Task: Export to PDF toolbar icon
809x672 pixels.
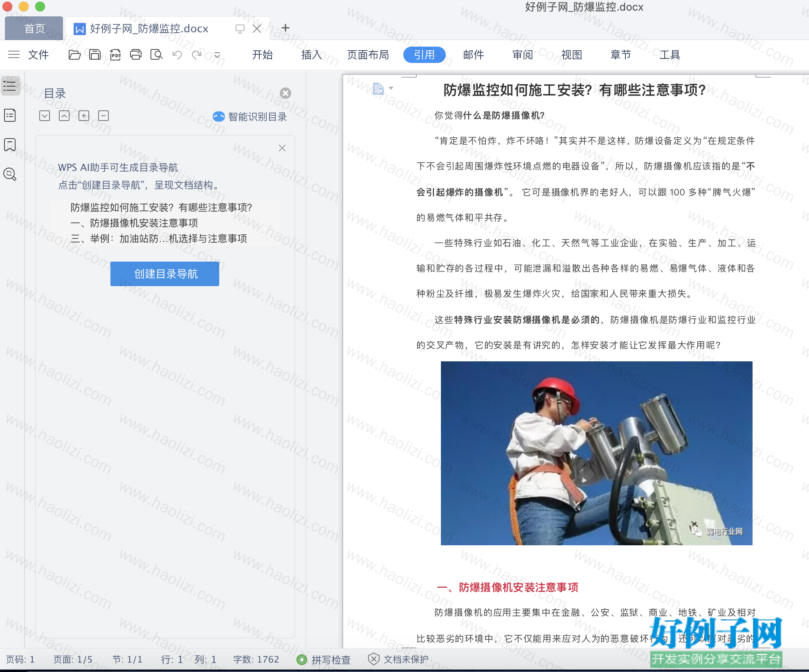Action: 115,54
